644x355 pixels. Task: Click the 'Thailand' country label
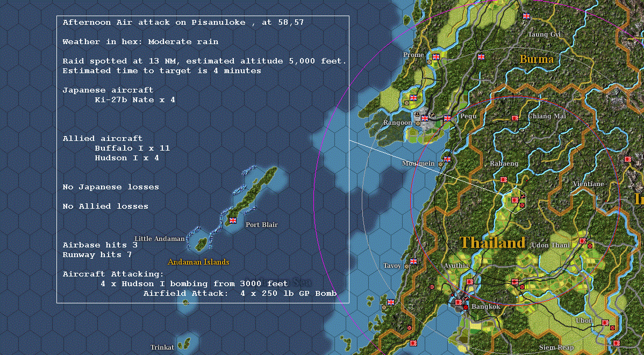click(x=492, y=242)
